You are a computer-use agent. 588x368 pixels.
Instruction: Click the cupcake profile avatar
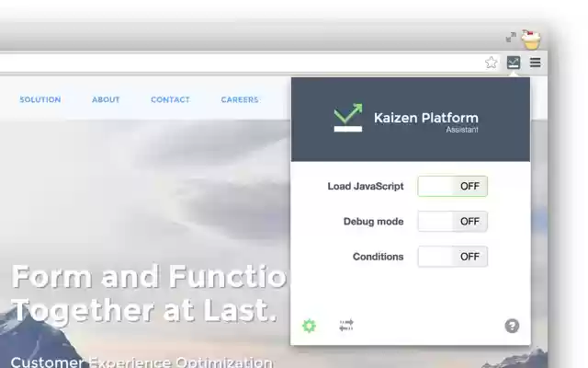[531, 40]
